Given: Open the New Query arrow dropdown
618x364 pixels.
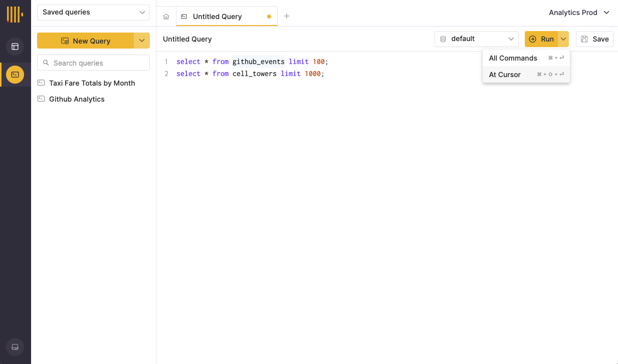Looking at the screenshot, I should (x=142, y=41).
